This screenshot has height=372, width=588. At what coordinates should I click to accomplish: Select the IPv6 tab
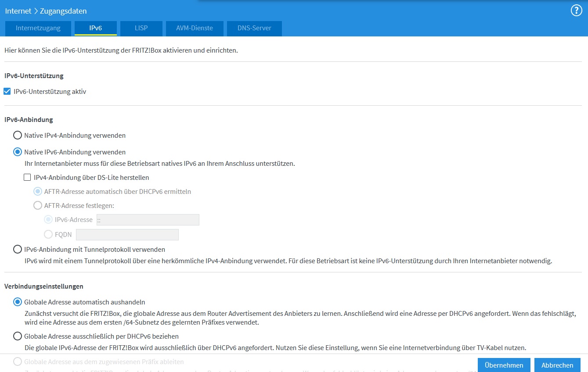pyautogui.click(x=96, y=28)
